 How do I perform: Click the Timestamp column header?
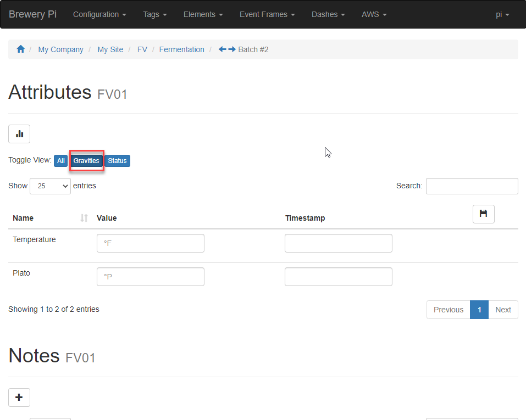pos(305,218)
